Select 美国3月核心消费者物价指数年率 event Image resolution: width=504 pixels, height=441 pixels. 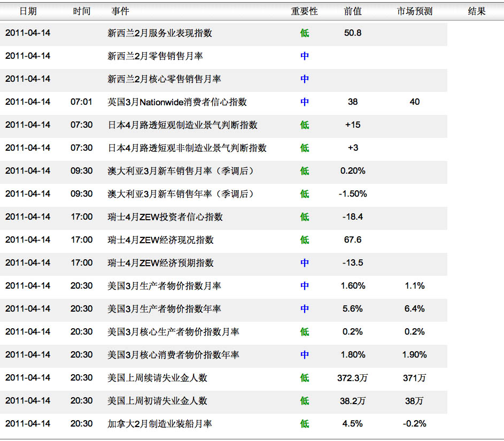pyautogui.click(x=173, y=354)
